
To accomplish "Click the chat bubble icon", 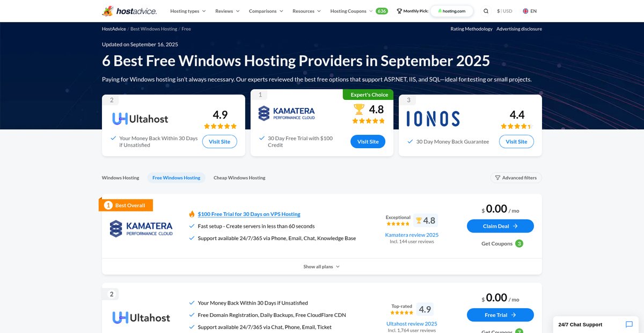I will coord(629,324).
